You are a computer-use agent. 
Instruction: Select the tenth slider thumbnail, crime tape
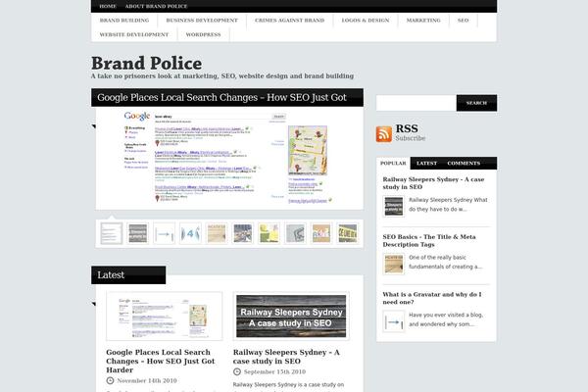[x=348, y=233]
